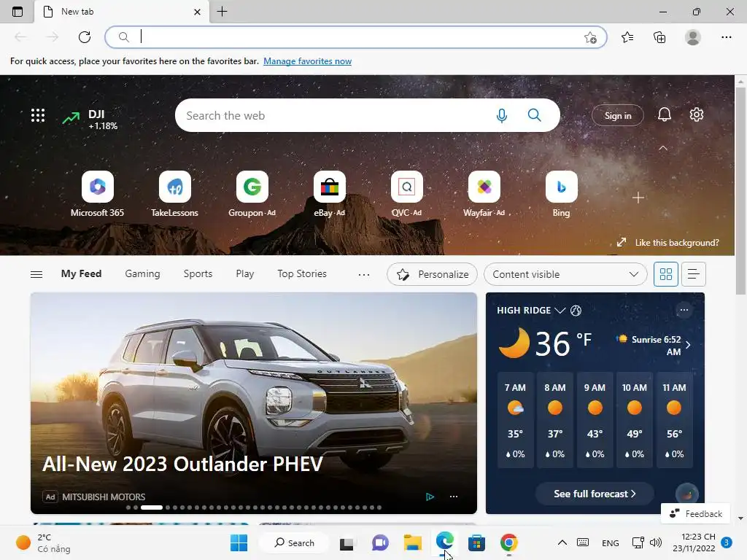Expand the High Ridge location dropdown
Screen dimensions: 747x560
(x=560, y=311)
